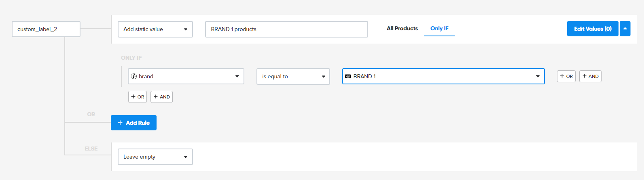The width and height of the screenshot is (644, 180).
Task: Add AND condition right of BRAND 1 value
Action: (590, 76)
